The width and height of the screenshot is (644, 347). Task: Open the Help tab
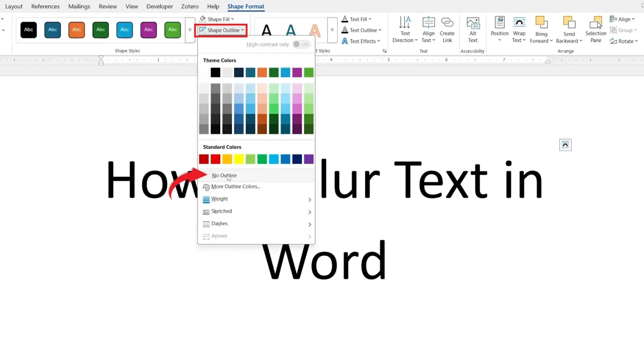(213, 6)
